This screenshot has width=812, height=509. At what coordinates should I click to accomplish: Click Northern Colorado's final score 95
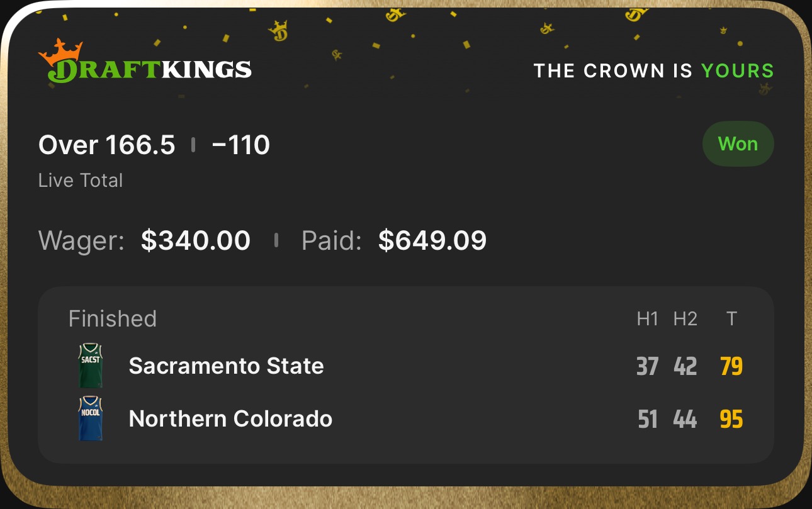pyautogui.click(x=731, y=419)
